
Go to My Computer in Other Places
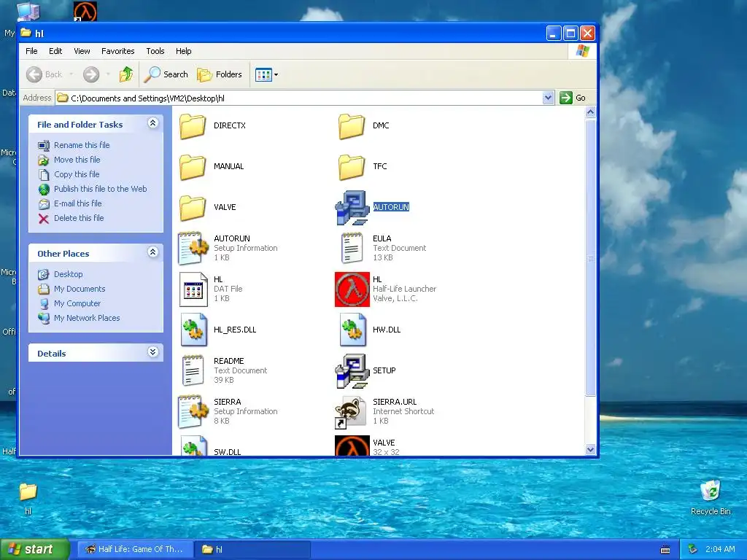point(77,303)
